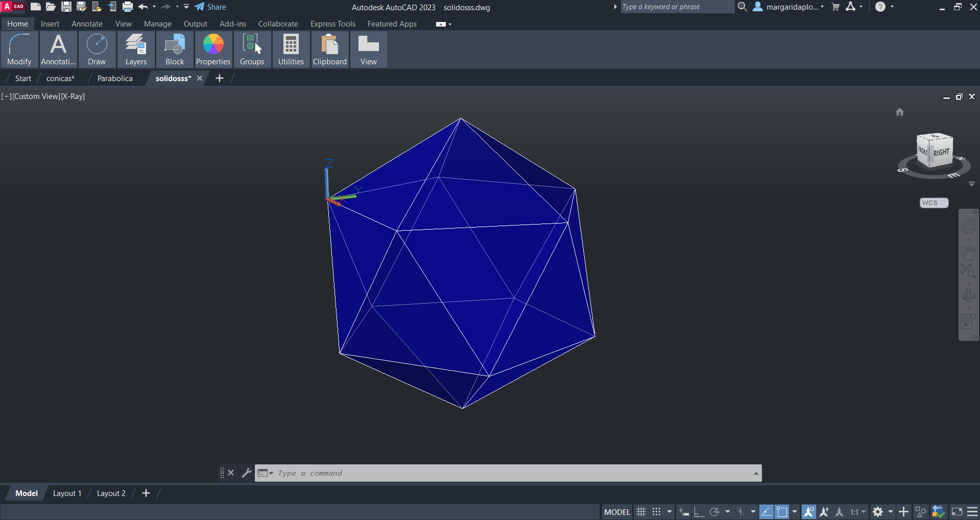980x520 pixels.
Task: Switch to Layout 1 tab
Action: coord(67,493)
